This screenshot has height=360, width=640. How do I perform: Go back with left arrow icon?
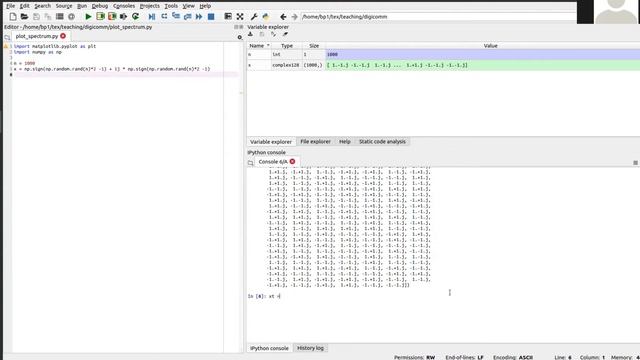(283, 17)
